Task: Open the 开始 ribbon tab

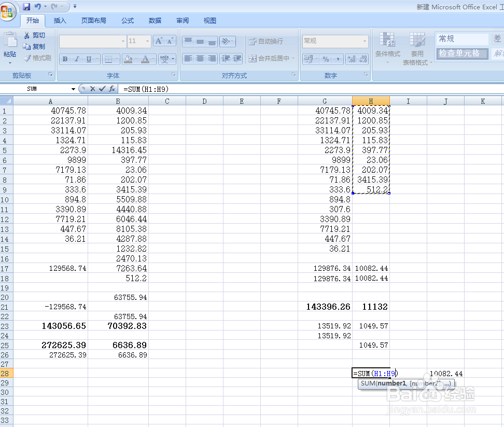Action: (33, 21)
